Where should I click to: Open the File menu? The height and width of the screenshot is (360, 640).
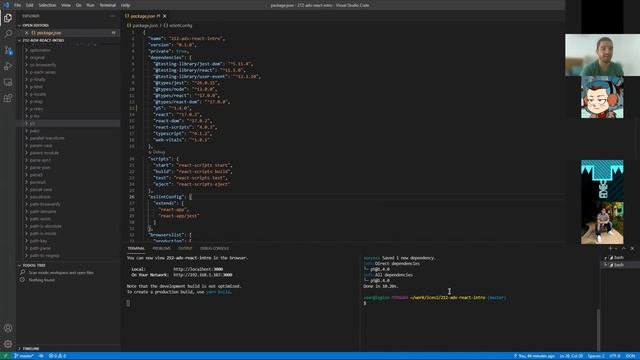click(17, 5)
